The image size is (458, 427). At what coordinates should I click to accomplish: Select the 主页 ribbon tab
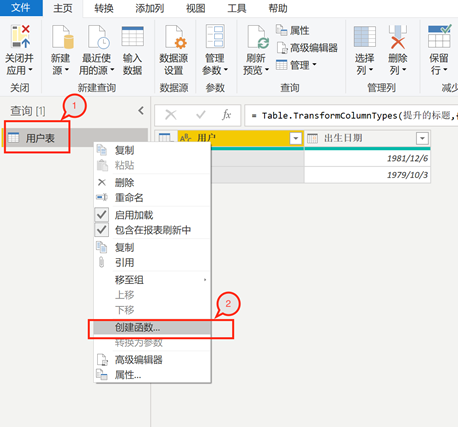pyautogui.click(x=63, y=8)
